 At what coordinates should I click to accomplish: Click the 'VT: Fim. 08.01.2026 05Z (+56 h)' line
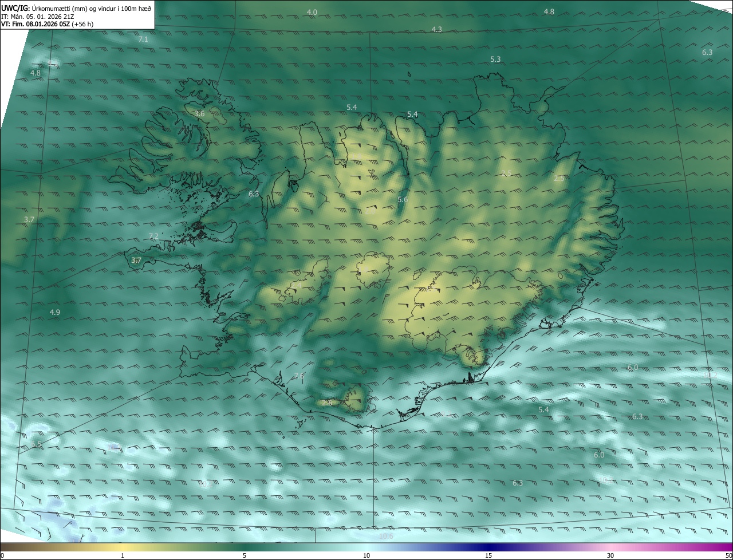pyautogui.click(x=48, y=24)
